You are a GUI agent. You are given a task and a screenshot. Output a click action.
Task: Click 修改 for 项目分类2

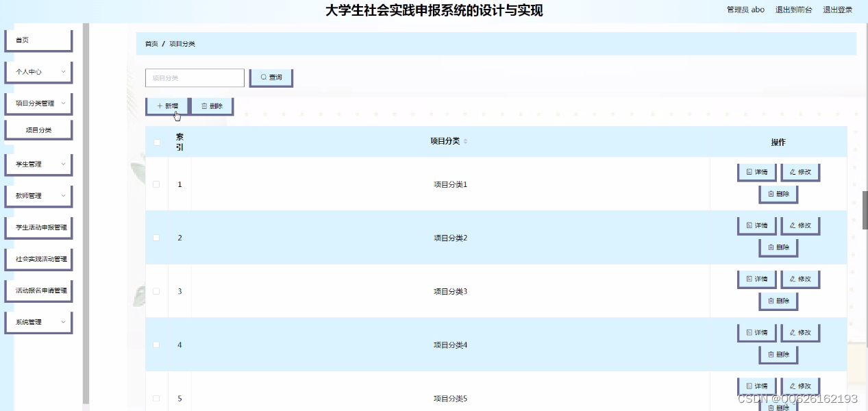[x=800, y=225]
